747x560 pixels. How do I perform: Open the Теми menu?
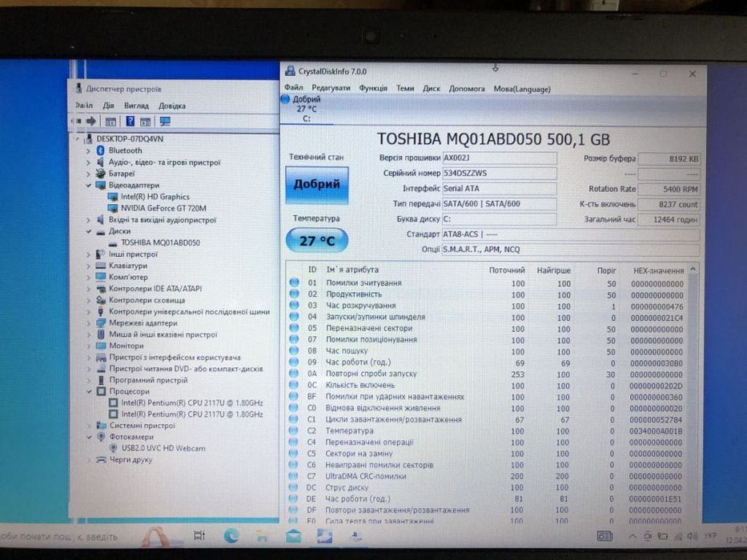pos(405,88)
